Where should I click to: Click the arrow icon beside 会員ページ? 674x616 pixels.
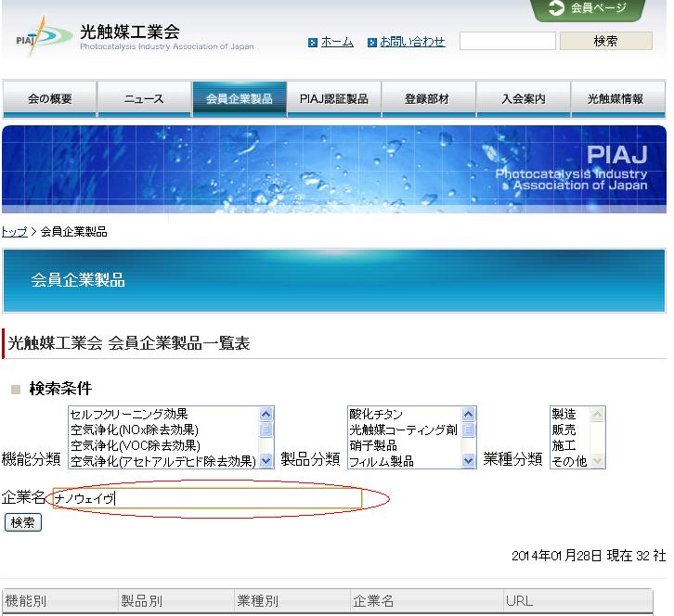click(x=556, y=8)
